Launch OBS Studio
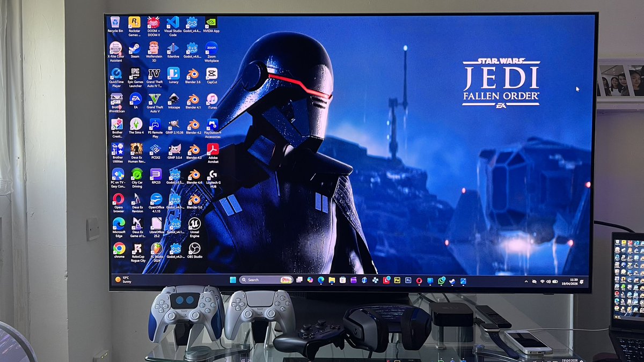The image size is (644, 362). 194,249
